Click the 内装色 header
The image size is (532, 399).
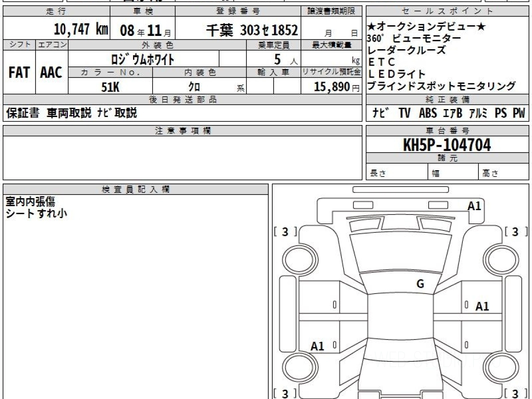click(199, 73)
